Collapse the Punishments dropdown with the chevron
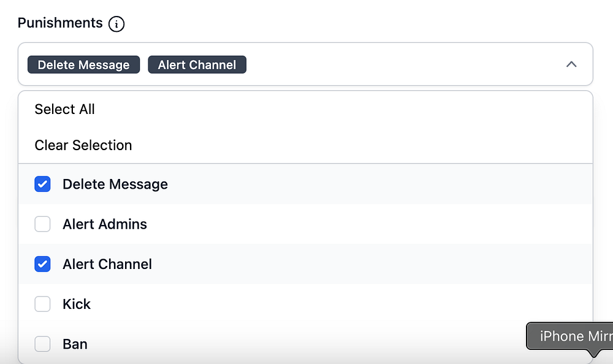 point(571,64)
